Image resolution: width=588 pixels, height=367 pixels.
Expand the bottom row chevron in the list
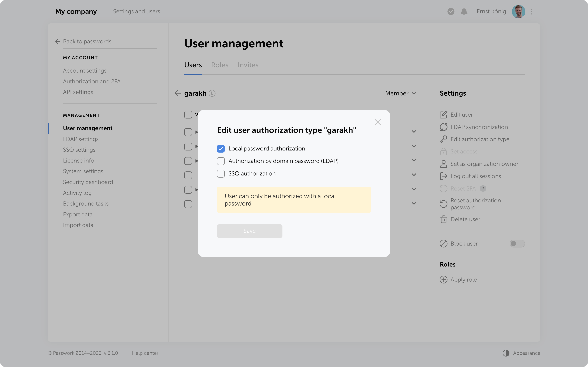point(414,203)
